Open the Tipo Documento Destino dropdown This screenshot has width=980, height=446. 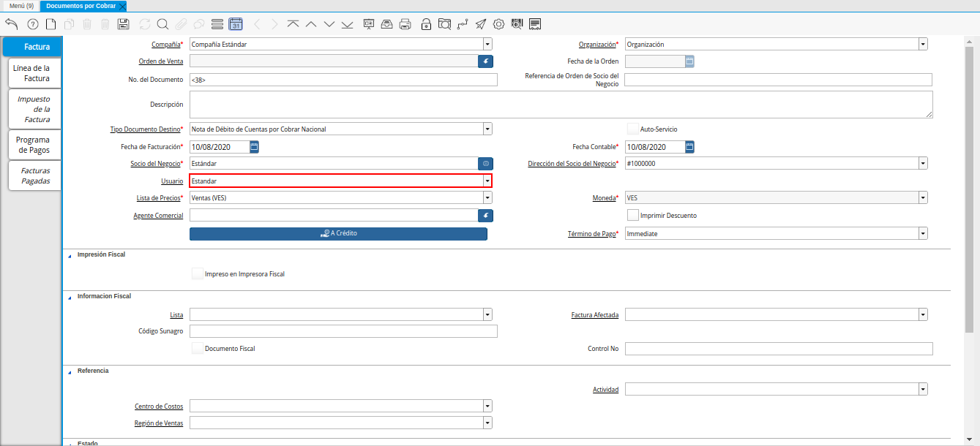487,129
